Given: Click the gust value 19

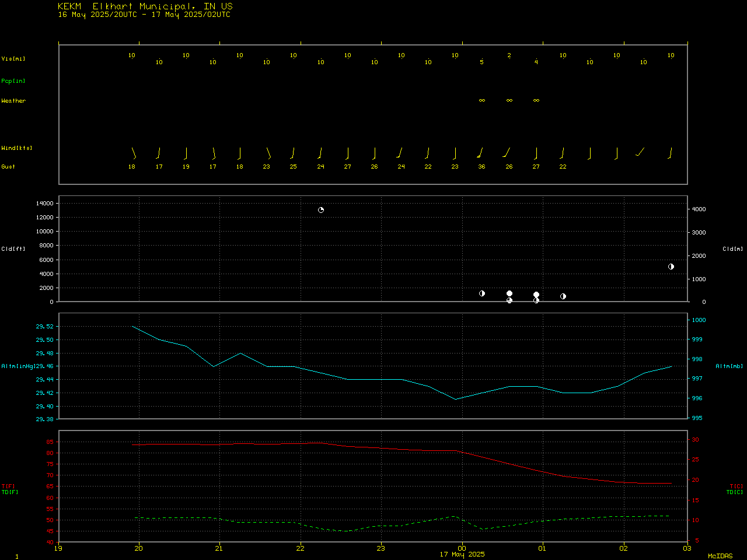Looking at the screenshot, I should [x=186, y=167].
